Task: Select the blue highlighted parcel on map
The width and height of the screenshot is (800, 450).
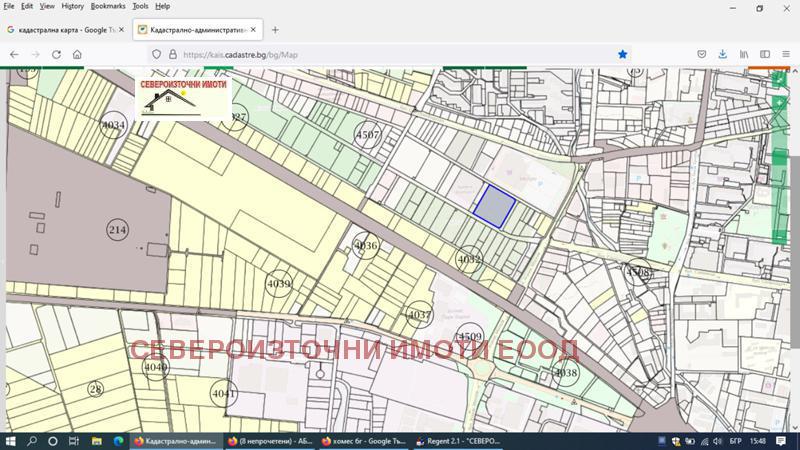Action: pos(494,204)
